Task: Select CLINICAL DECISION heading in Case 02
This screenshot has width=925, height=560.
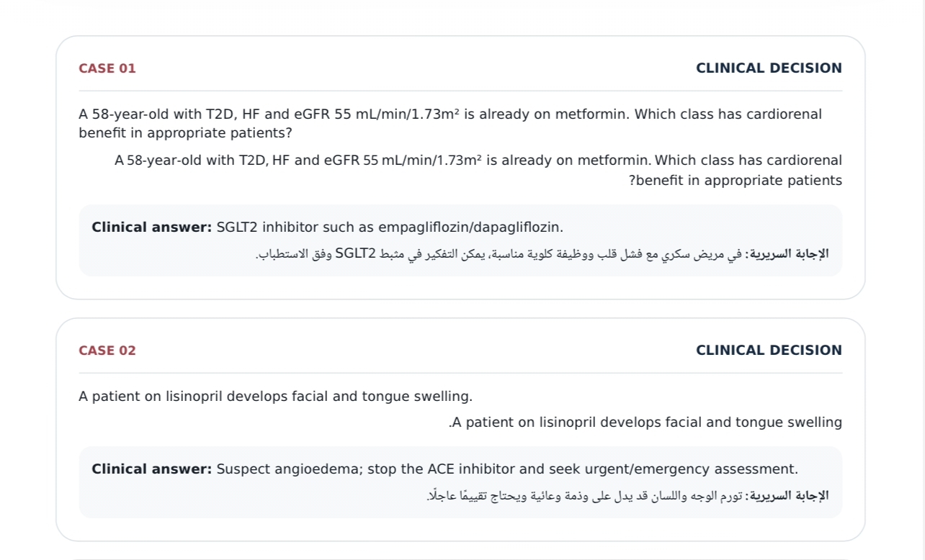Action: tap(769, 351)
